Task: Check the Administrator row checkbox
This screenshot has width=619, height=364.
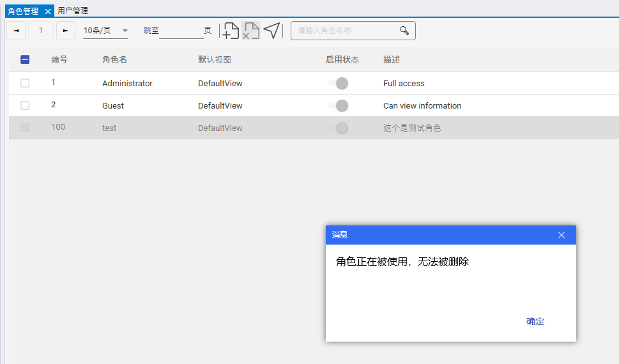Action: [x=25, y=83]
